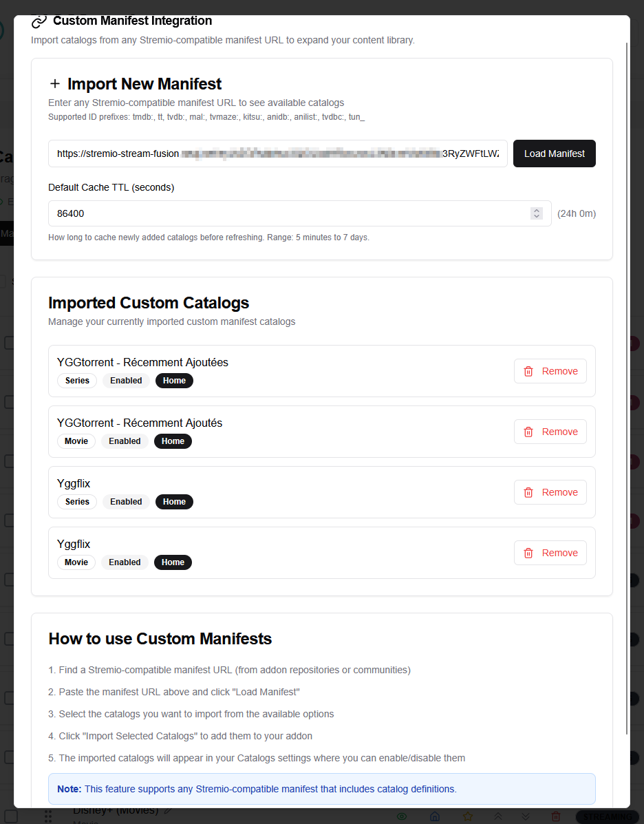Image resolution: width=644 pixels, height=824 pixels.
Task: Toggle the green eye visibility for Disney+ (Movies)
Action: click(x=402, y=816)
